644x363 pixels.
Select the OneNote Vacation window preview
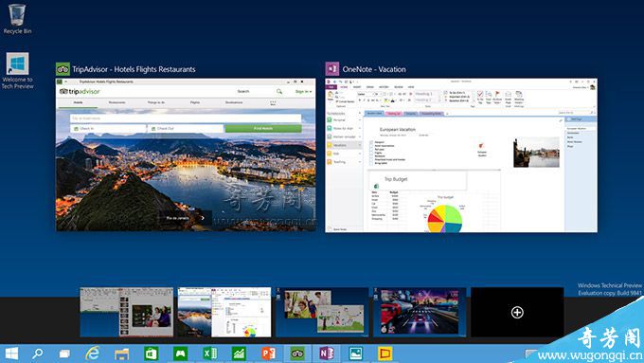click(461, 155)
